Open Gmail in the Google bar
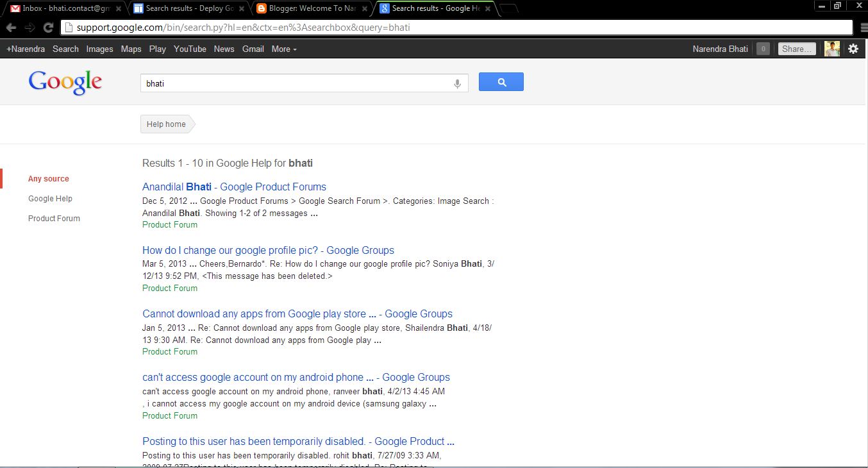Screen dimensions: 868x468 coord(253,49)
